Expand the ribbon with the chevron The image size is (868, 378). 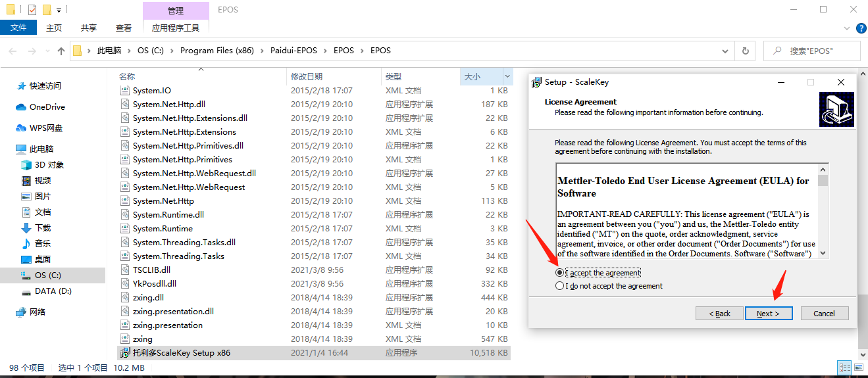coord(848,28)
